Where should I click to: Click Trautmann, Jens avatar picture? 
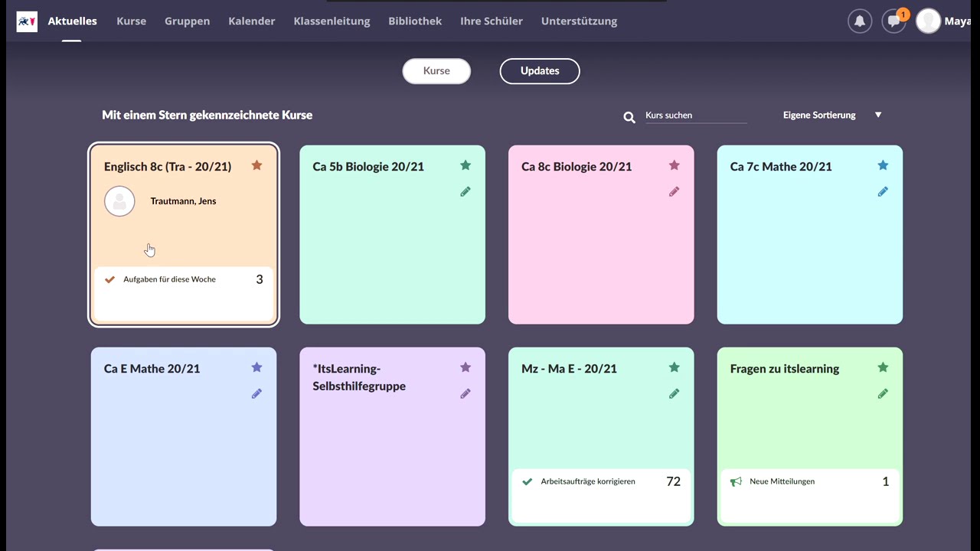click(x=119, y=201)
